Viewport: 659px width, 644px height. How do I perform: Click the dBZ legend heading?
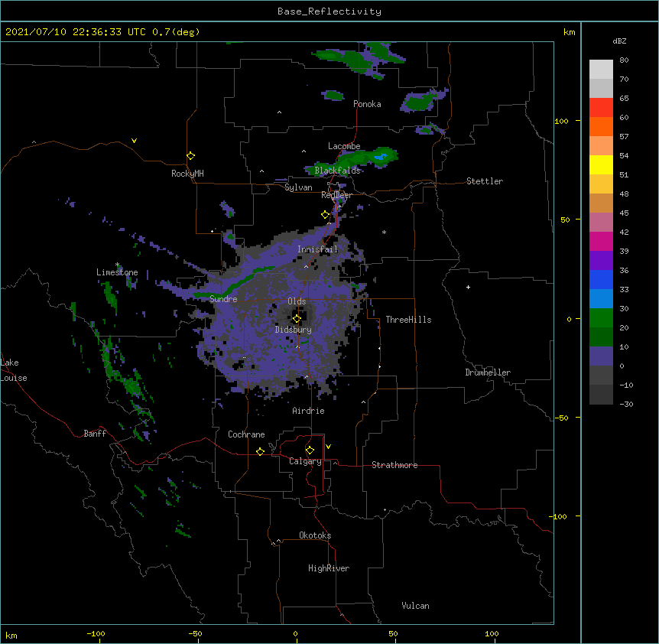tap(619, 41)
